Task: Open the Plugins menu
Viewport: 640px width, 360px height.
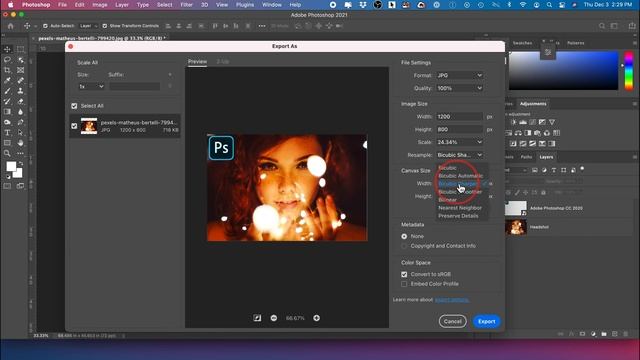Action: [245, 5]
